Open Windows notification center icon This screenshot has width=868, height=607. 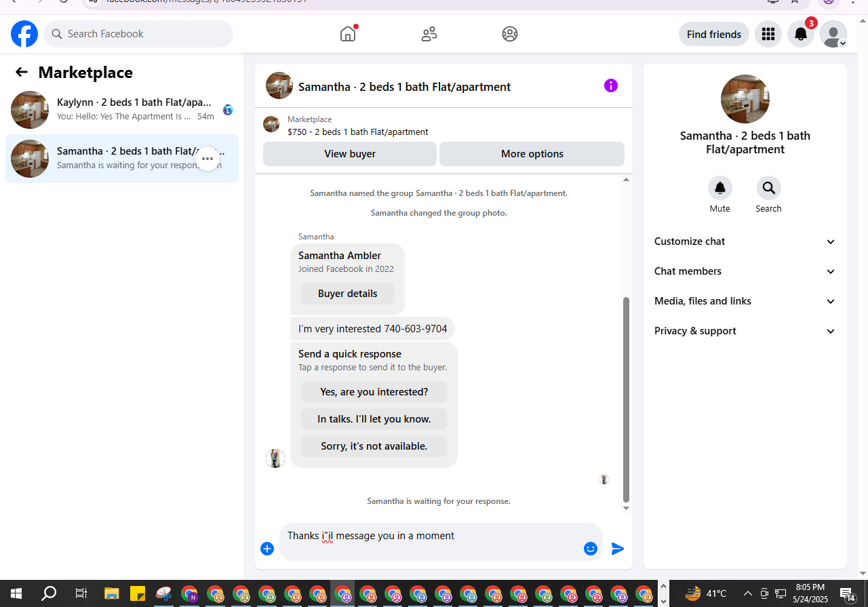[848, 594]
